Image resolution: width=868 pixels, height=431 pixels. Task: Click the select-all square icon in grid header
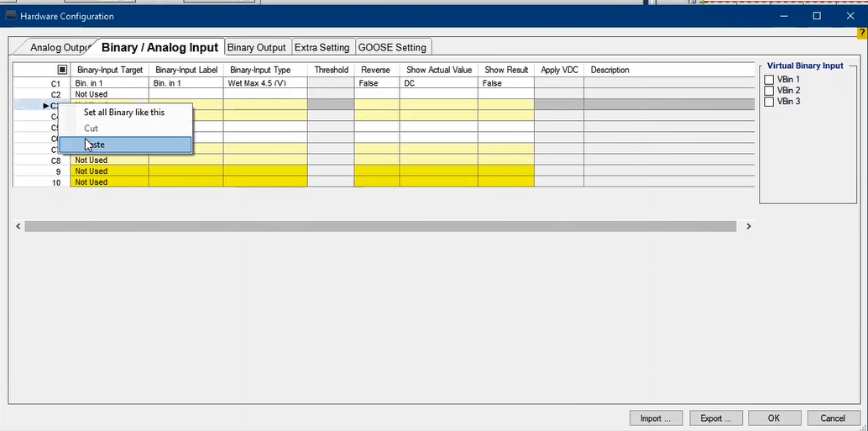click(x=62, y=70)
